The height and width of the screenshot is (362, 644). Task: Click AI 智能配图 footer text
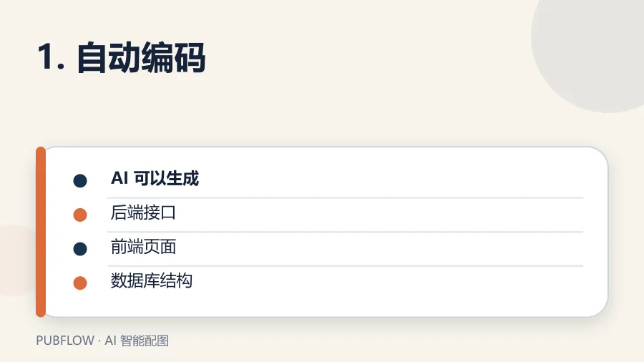click(x=137, y=341)
